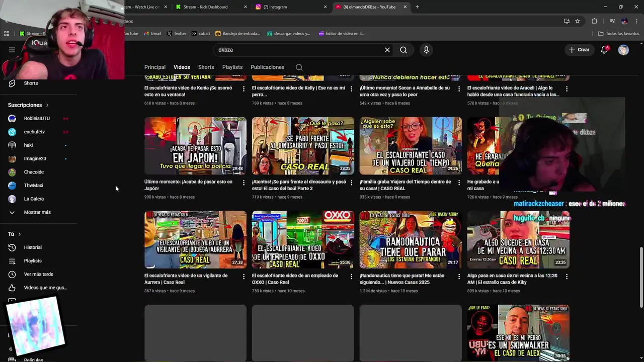Expand the Suscripciones section arrow
644x362 pixels.
pos(47,105)
